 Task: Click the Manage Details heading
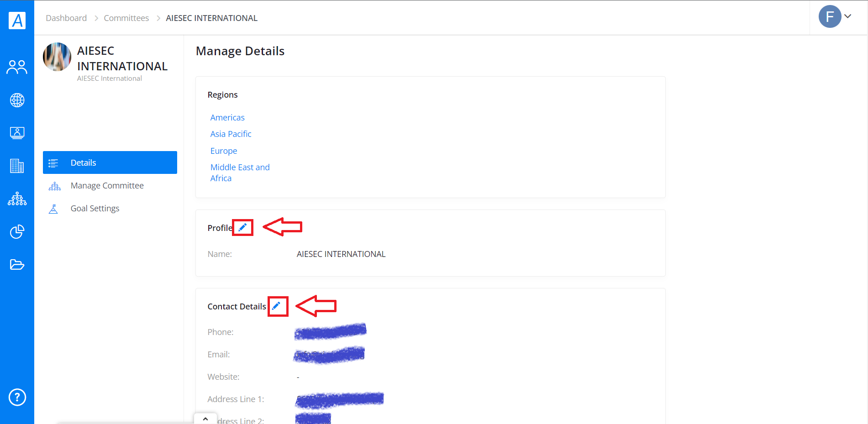click(x=240, y=51)
